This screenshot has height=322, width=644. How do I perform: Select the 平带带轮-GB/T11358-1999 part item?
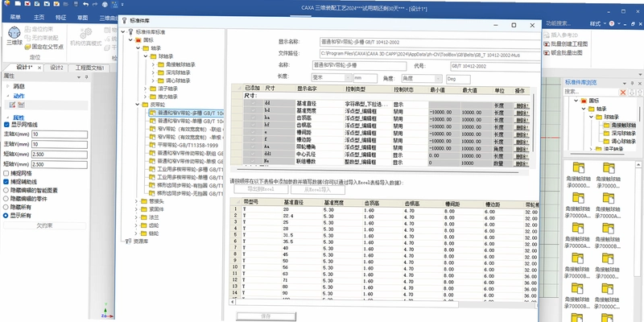tap(187, 145)
